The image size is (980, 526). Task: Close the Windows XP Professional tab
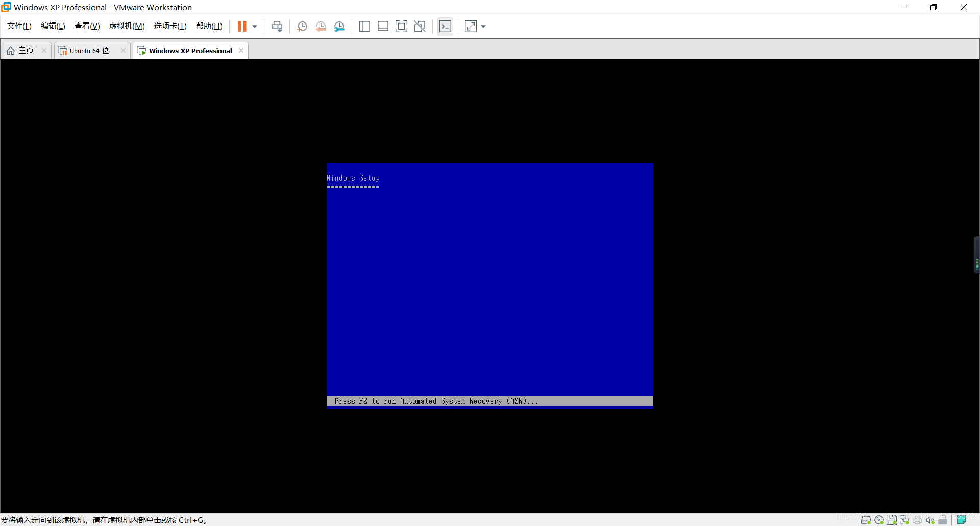tap(241, 50)
